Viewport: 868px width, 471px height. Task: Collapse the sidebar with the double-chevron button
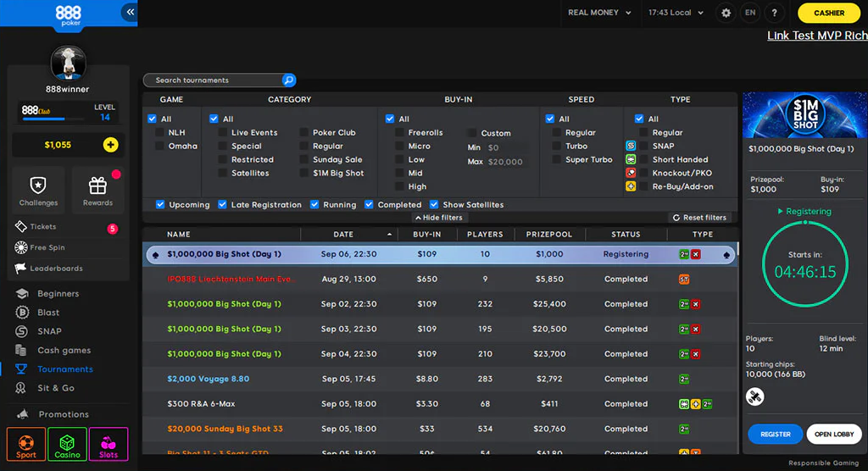tap(130, 12)
